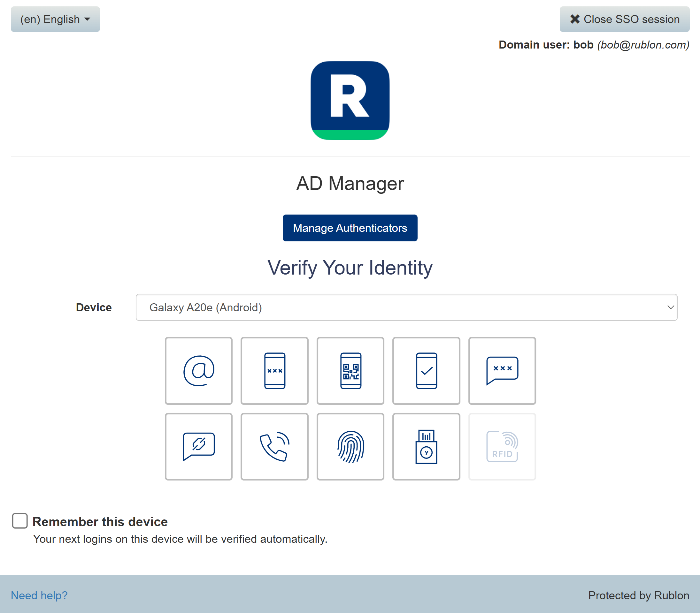The width and height of the screenshot is (700, 613).
Task: Click the greyed RFID method tile
Action: click(x=502, y=447)
